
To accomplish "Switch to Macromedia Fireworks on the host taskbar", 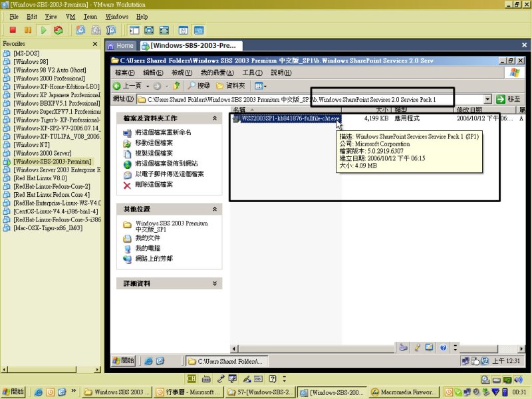I will (x=404, y=392).
